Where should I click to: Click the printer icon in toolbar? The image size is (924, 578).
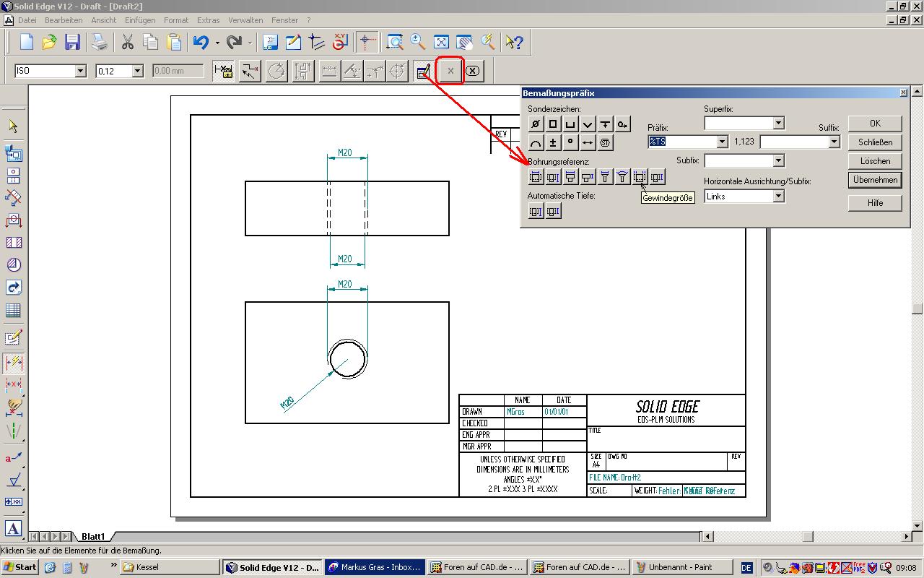[100, 42]
